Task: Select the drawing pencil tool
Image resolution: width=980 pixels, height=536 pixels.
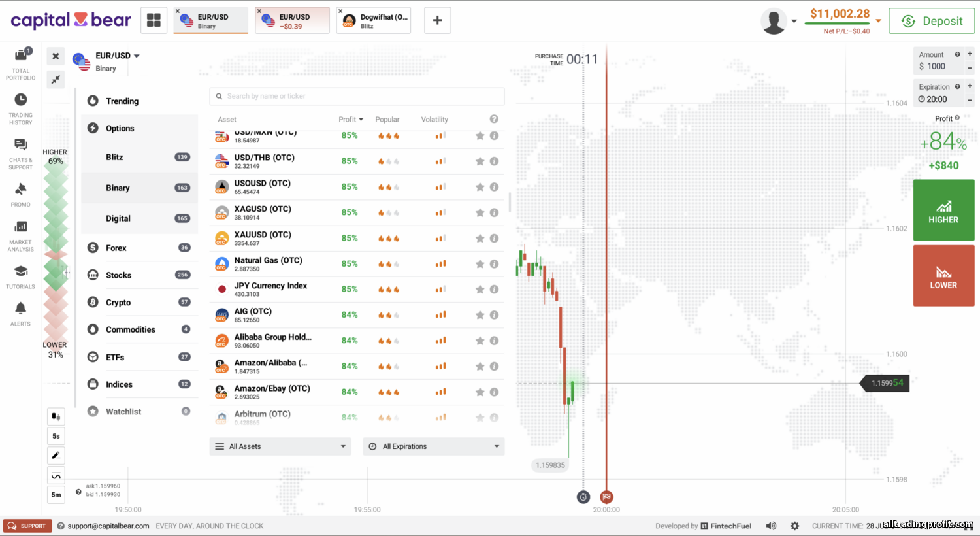Action: tap(56, 456)
